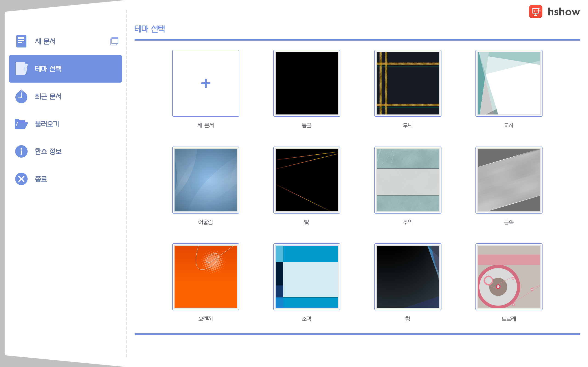Click the open folder icon
This screenshot has width=588, height=367.
[x=21, y=124]
